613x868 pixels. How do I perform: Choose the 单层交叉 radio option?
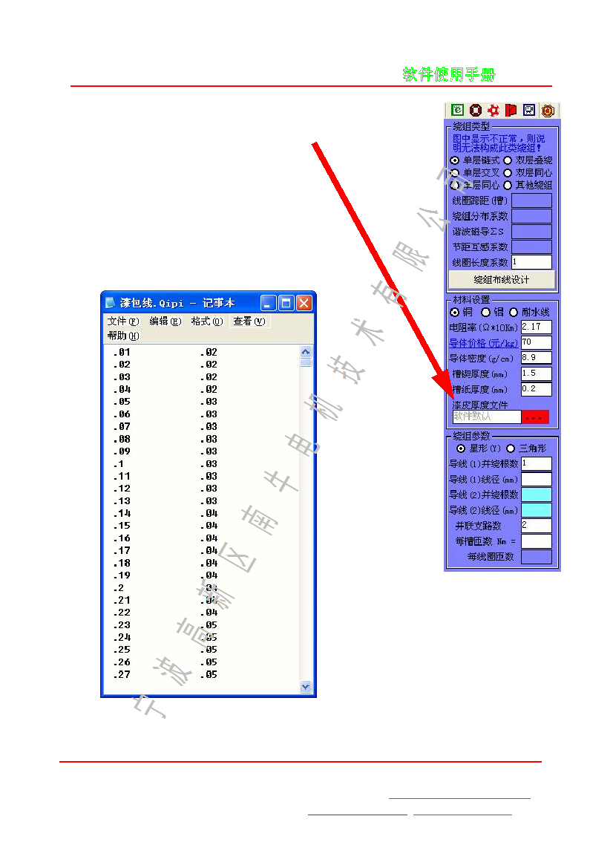coord(455,173)
